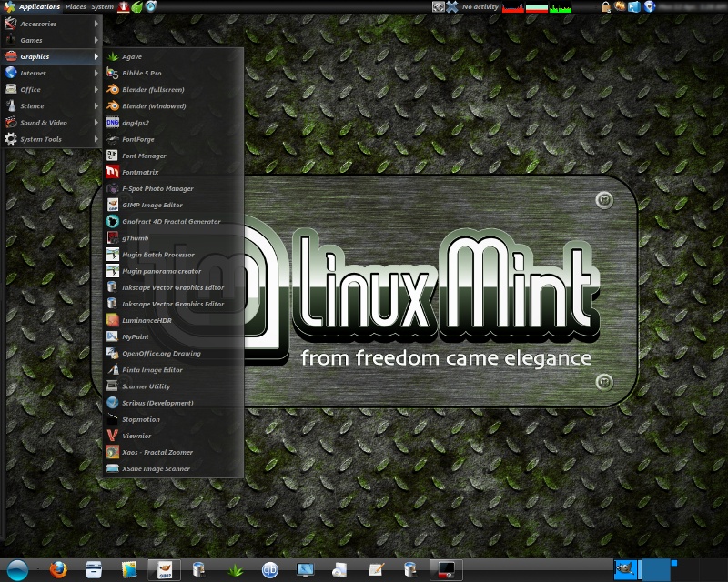Close the Applications menu in top panel
This screenshot has width=728, height=582.
[x=32, y=6]
